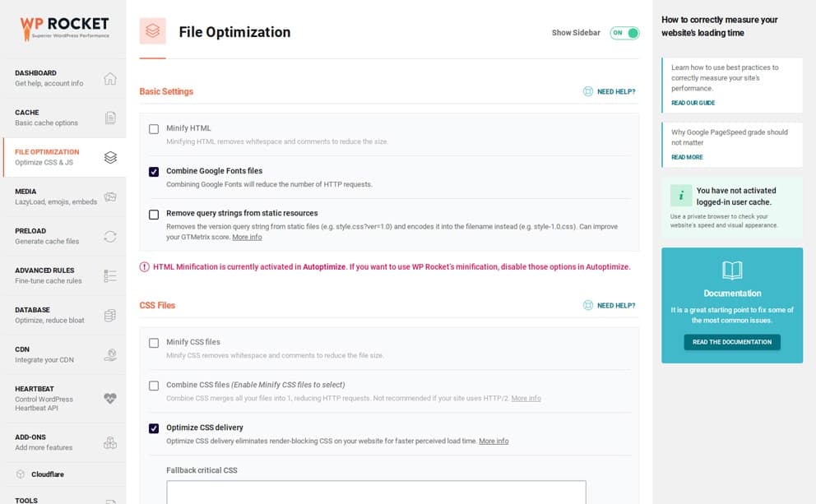Image resolution: width=816 pixels, height=504 pixels.
Task: Click the File Optimization layers icon in sidebar
Action: tap(110, 157)
